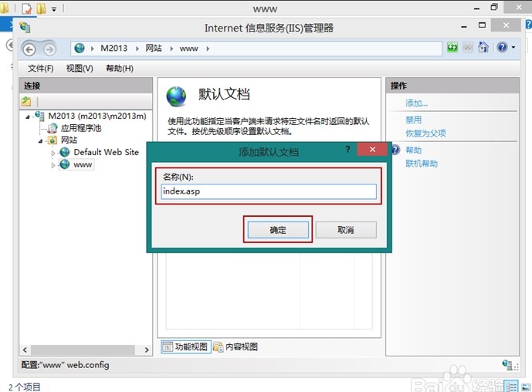Image resolution: width=532 pixels, height=392 pixels.
Task: Click M2013 in the address breadcrumb
Action: (x=114, y=48)
